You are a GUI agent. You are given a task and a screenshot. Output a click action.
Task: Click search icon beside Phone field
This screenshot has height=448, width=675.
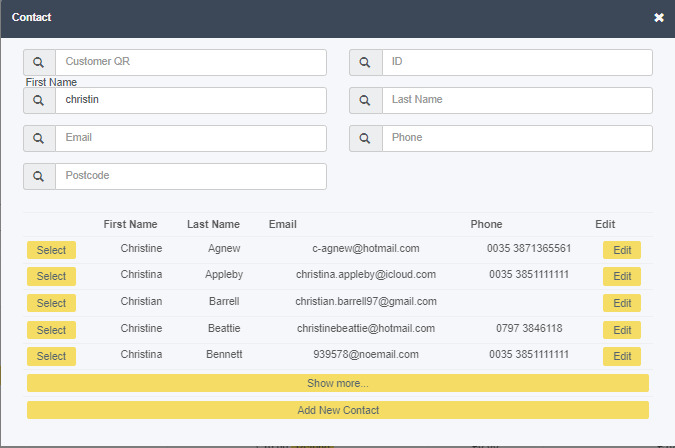[x=365, y=139]
